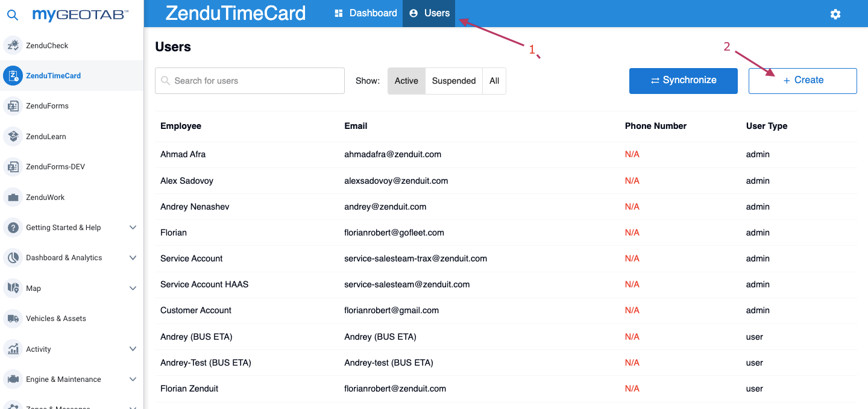This screenshot has height=409, width=868.
Task: Open the settings gear icon in header
Action: click(835, 14)
